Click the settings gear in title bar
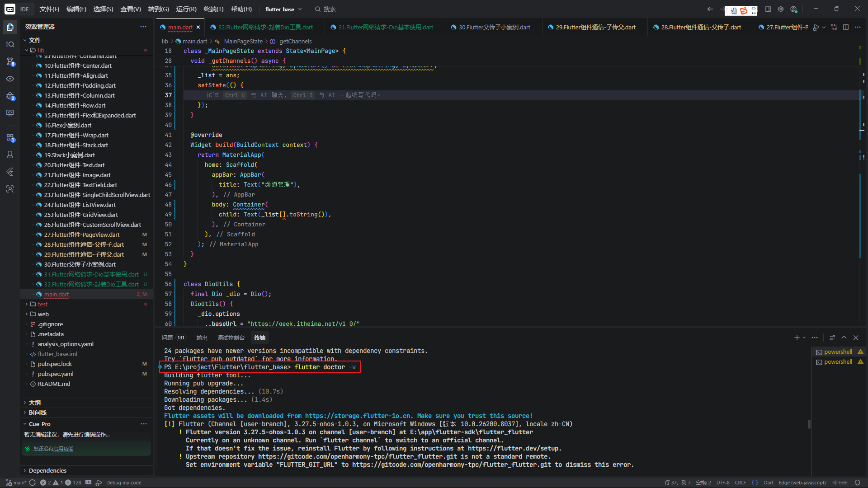The image size is (868, 488). (x=781, y=9)
